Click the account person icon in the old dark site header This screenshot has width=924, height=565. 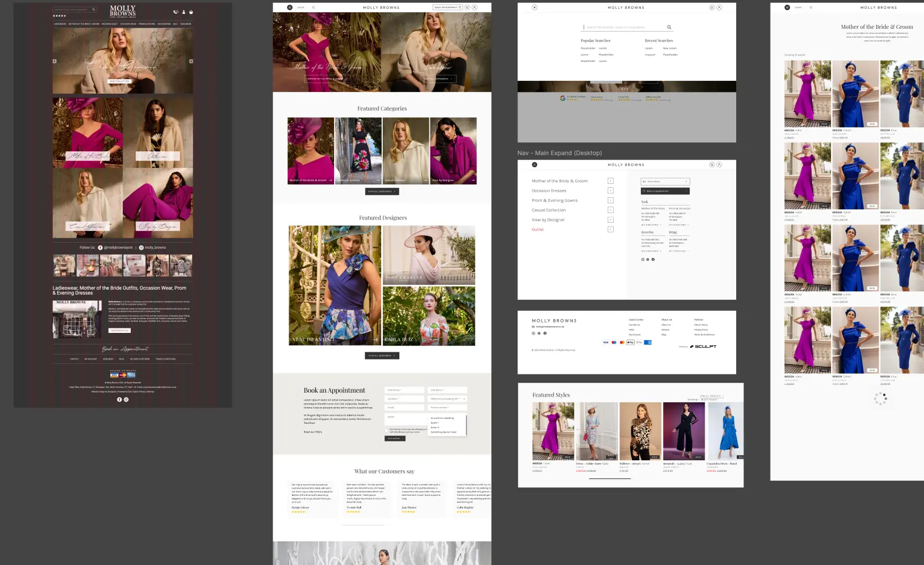tap(184, 12)
